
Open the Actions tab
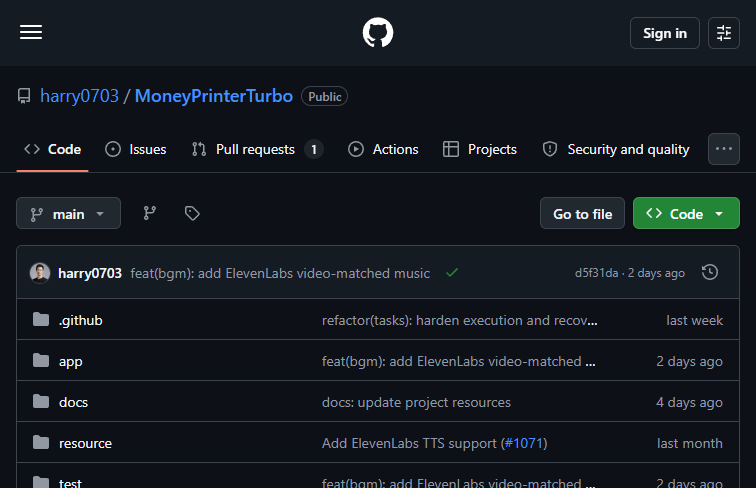383,149
